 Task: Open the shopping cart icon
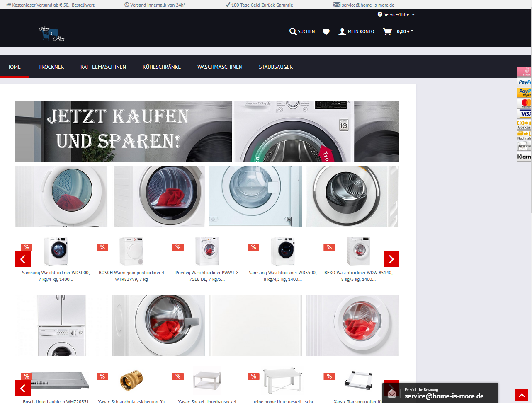[x=387, y=31]
